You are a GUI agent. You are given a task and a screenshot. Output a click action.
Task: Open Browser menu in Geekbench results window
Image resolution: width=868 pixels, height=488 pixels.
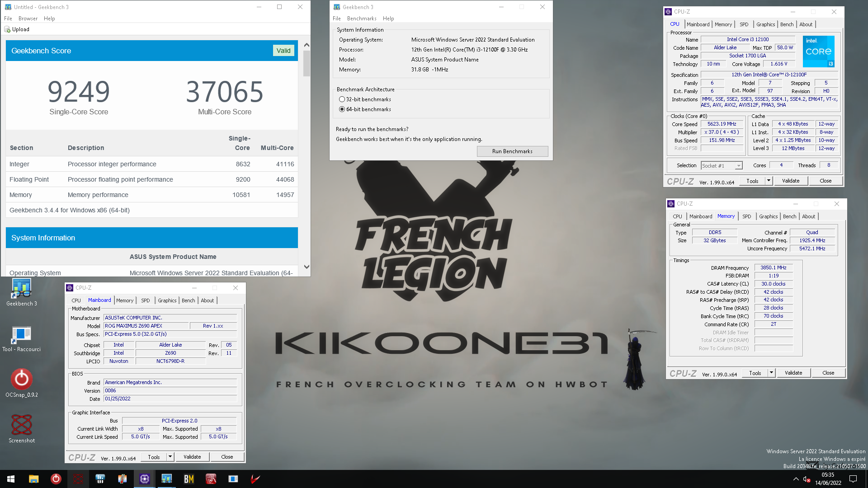(28, 19)
